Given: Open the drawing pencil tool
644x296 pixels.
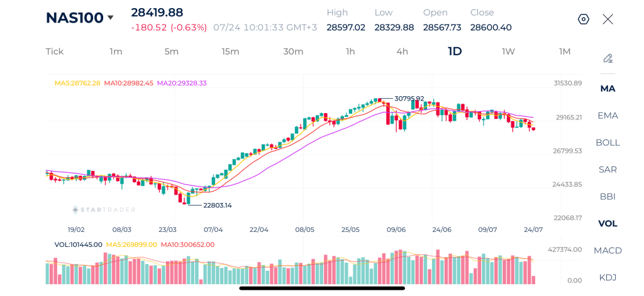Looking at the screenshot, I should point(608,58).
